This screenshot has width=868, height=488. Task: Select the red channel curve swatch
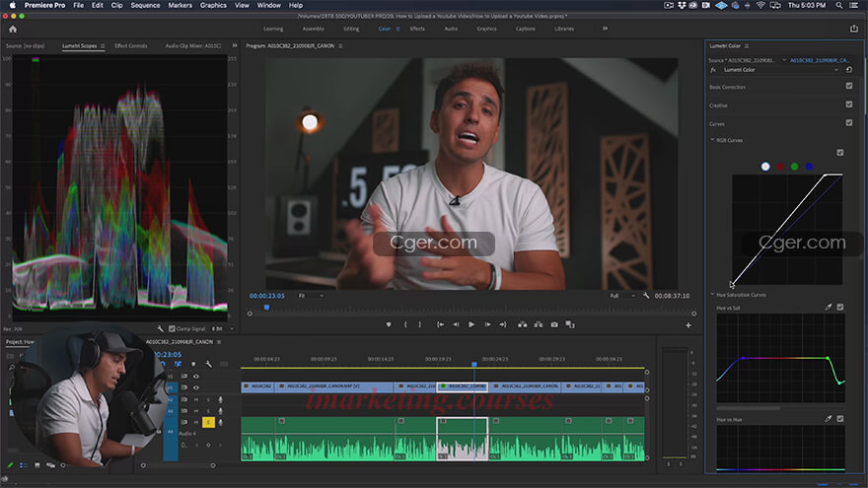(780, 167)
